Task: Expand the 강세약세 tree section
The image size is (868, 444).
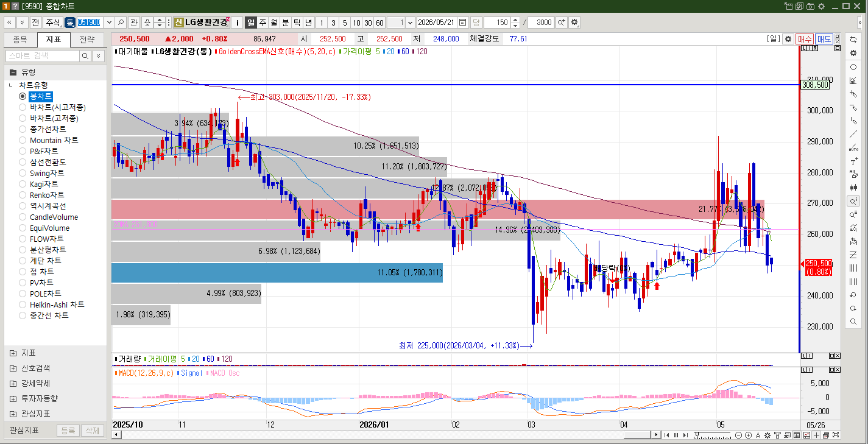Action: point(13,383)
